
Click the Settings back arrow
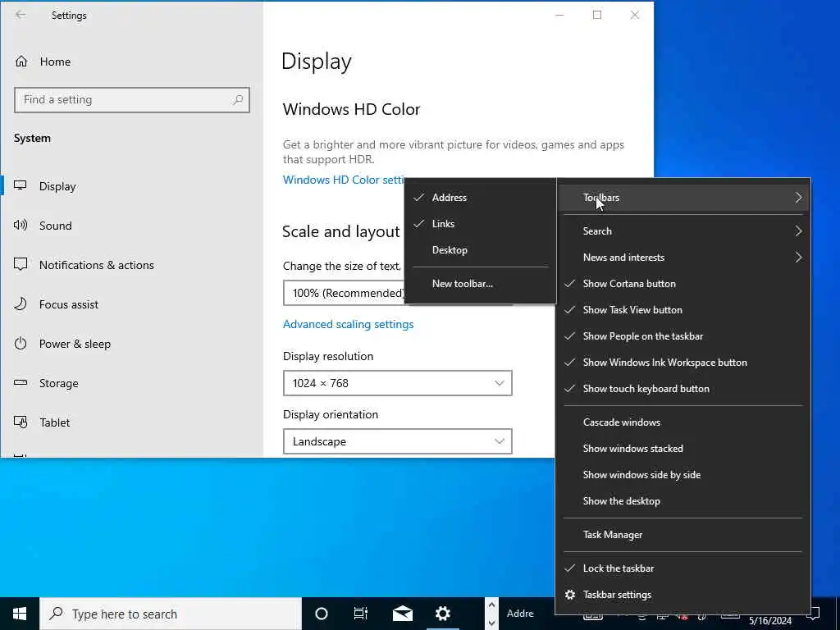21,15
